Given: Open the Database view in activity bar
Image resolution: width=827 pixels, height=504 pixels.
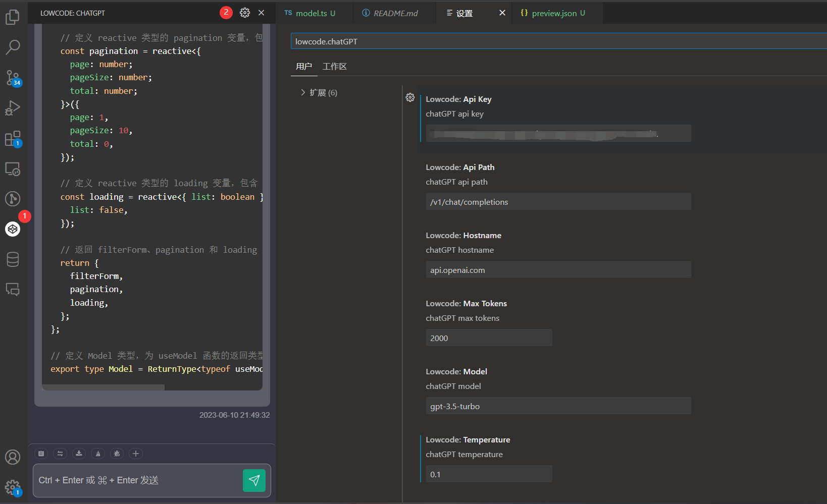Looking at the screenshot, I should pos(13,259).
